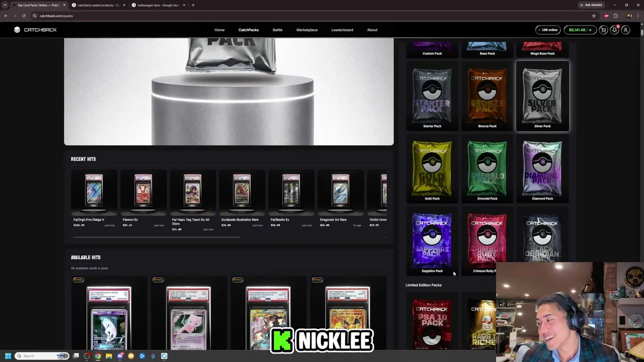
Task: Open the Marketplace nav item
Action: pos(307,30)
